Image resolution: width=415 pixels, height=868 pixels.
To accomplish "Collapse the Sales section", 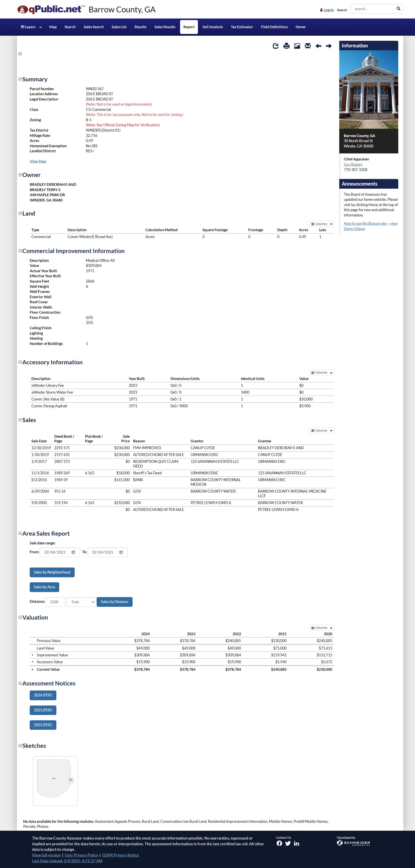I will 20,420.
